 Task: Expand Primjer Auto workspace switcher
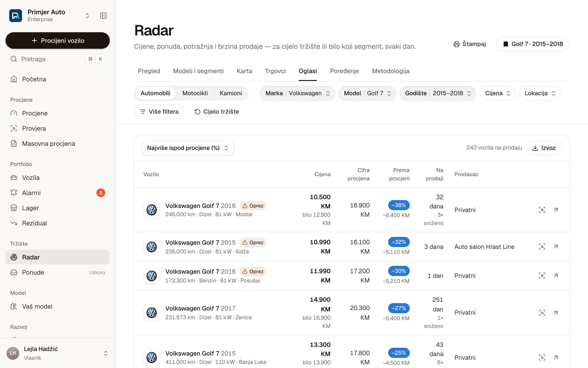(x=87, y=16)
